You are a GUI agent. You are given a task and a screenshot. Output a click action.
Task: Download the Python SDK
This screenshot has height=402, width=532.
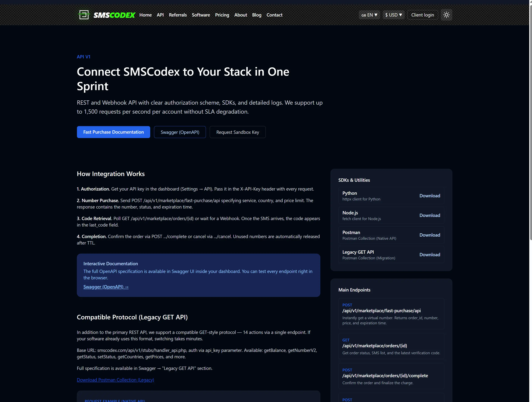tap(430, 196)
